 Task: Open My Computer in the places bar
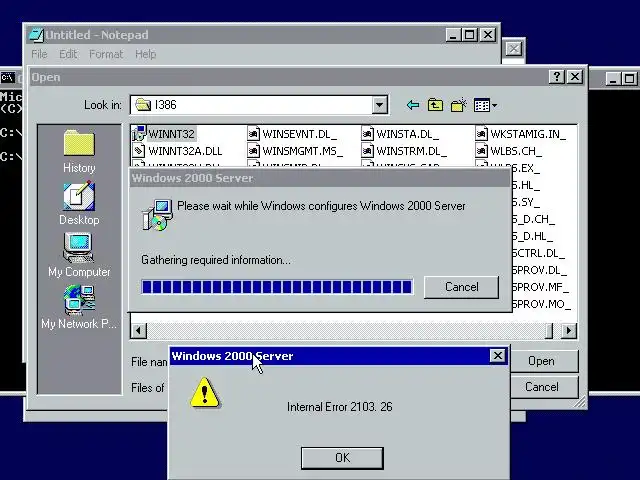pos(79,255)
